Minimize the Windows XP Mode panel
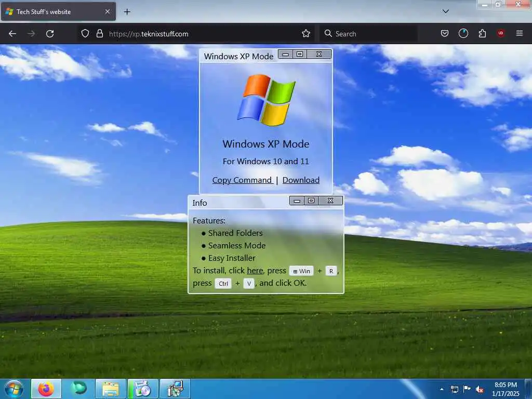The height and width of the screenshot is (399, 532). click(286, 54)
